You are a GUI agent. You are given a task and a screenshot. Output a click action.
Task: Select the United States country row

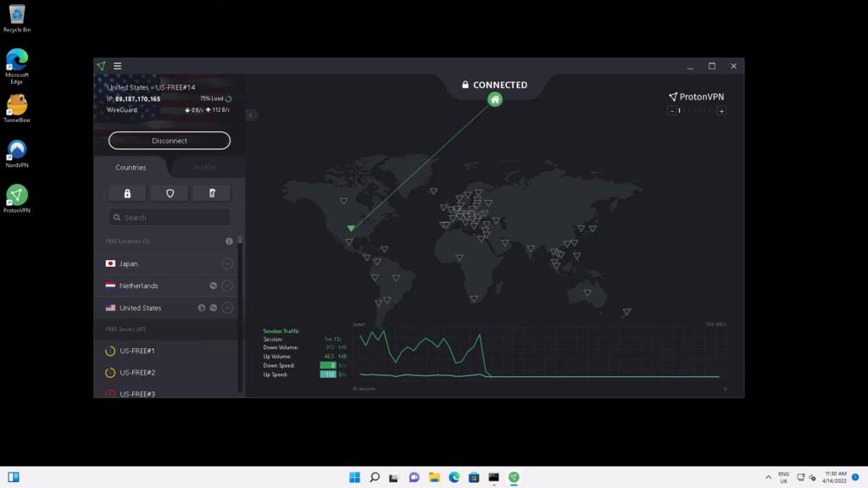(165, 308)
